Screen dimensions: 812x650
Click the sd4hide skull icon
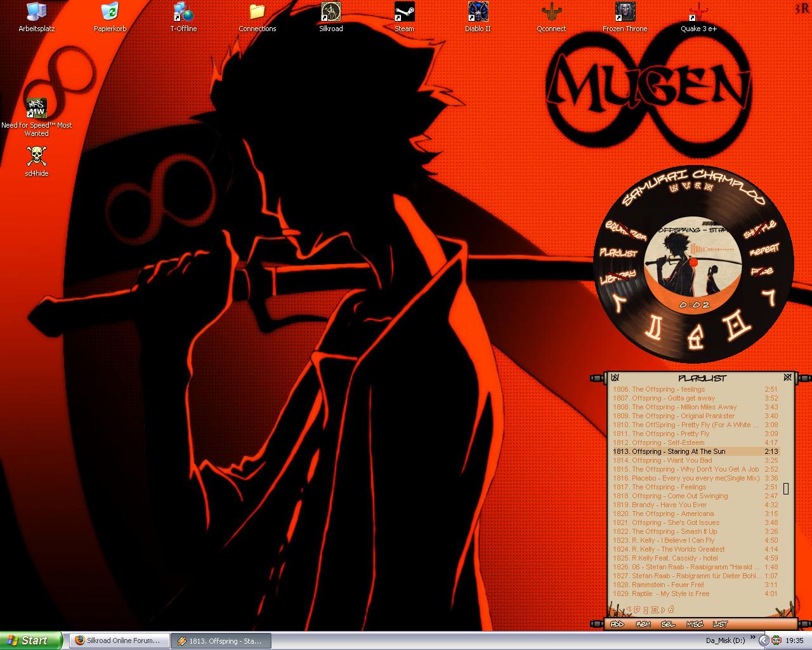pos(37,156)
